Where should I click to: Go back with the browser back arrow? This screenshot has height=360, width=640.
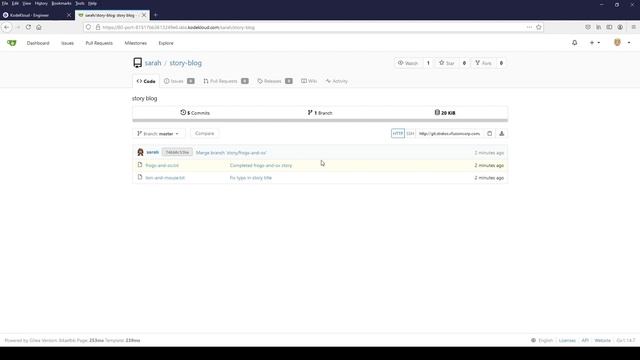(7, 27)
